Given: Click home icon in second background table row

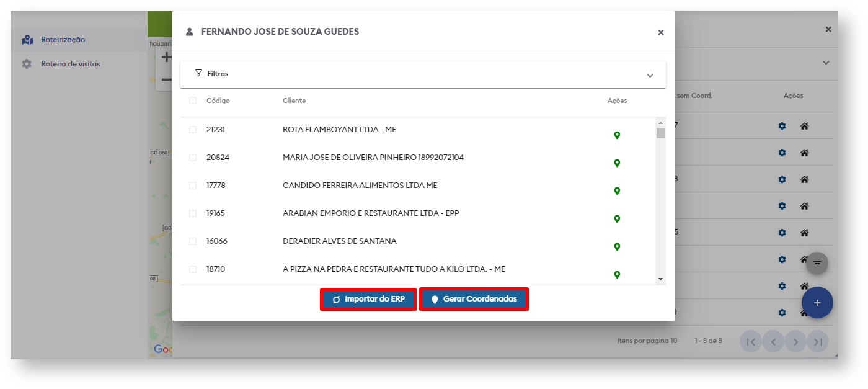Looking at the screenshot, I should pyautogui.click(x=804, y=153).
